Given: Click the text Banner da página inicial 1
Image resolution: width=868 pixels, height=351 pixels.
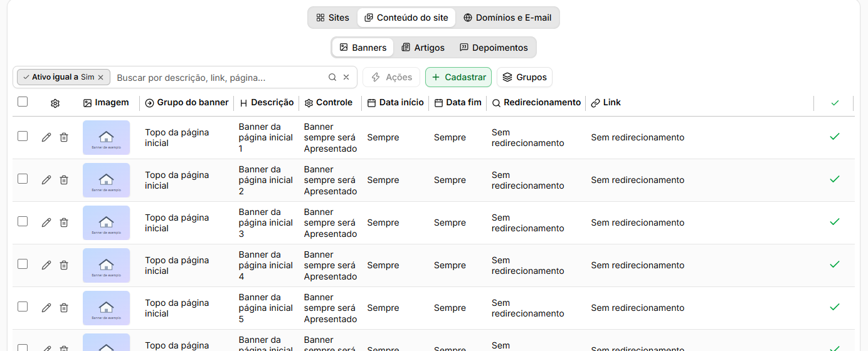Looking at the screenshot, I should point(266,137).
